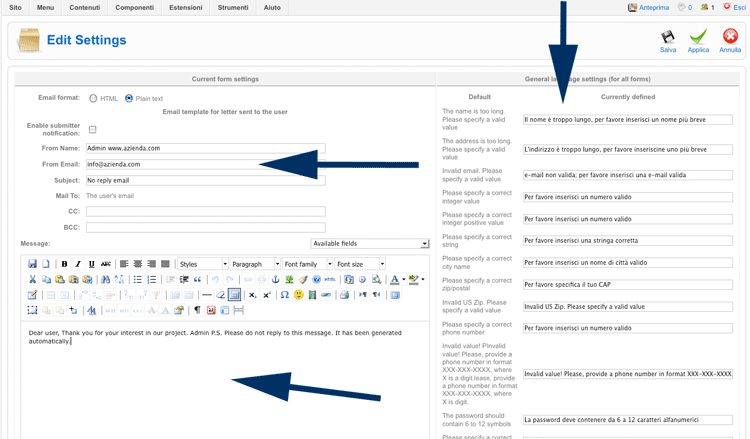Open the Estensioni menu
Viewport: 750px width, 439px height.
[x=186, y=8]
